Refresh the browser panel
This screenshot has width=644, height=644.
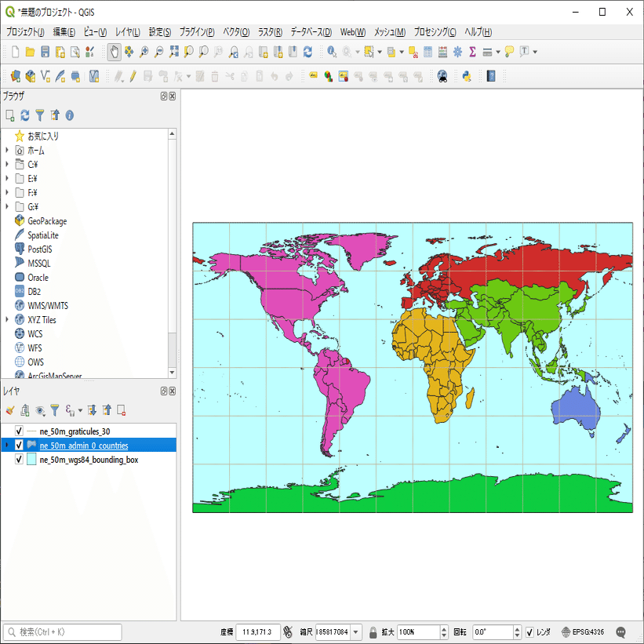click(24, 115)
